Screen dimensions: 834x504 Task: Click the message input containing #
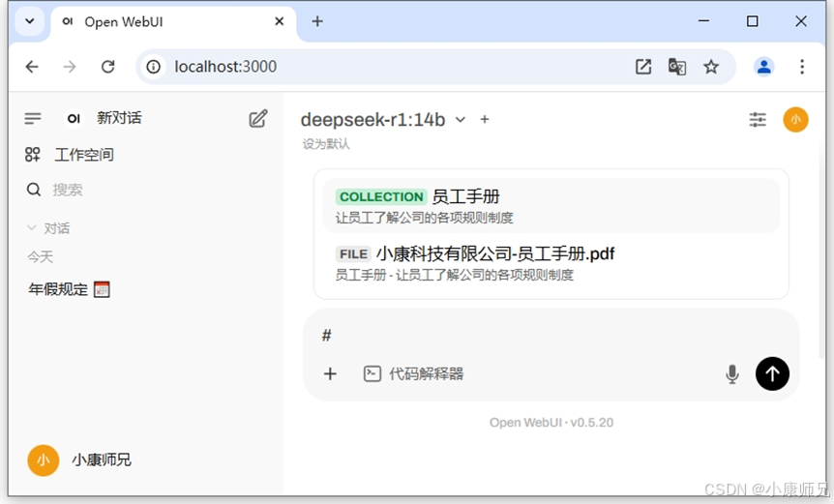coord(551,336)
